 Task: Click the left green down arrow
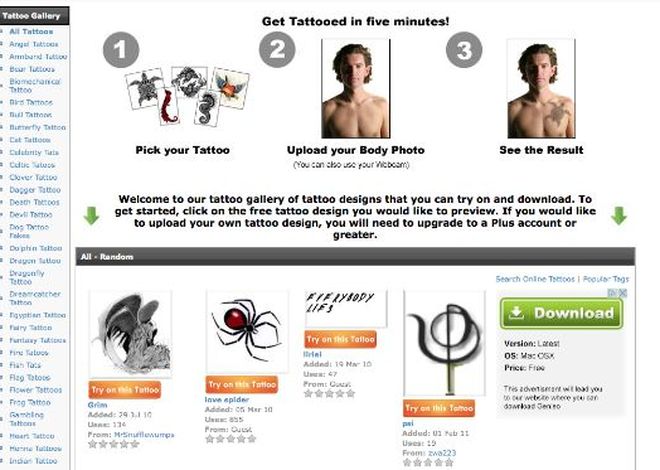[x=91, y=215]
